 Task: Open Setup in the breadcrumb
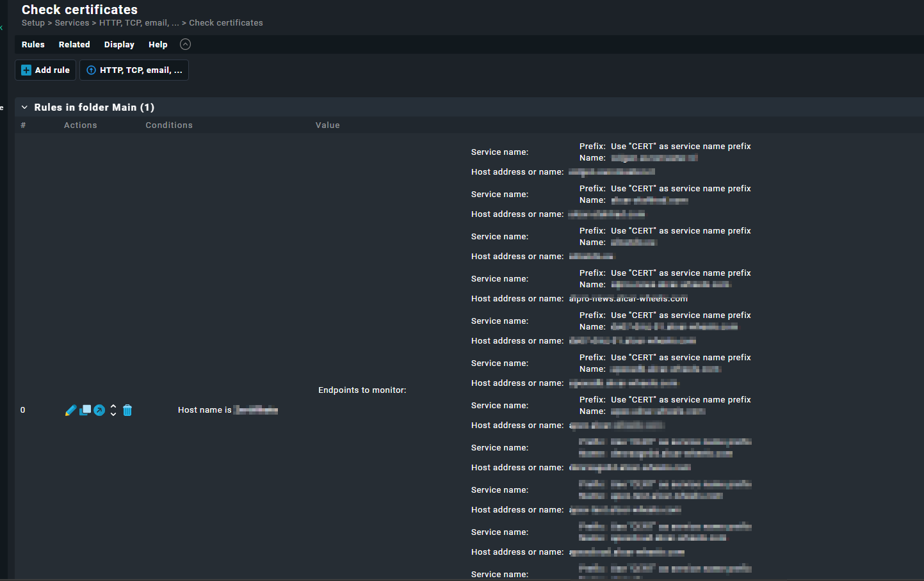click(33, 23)
